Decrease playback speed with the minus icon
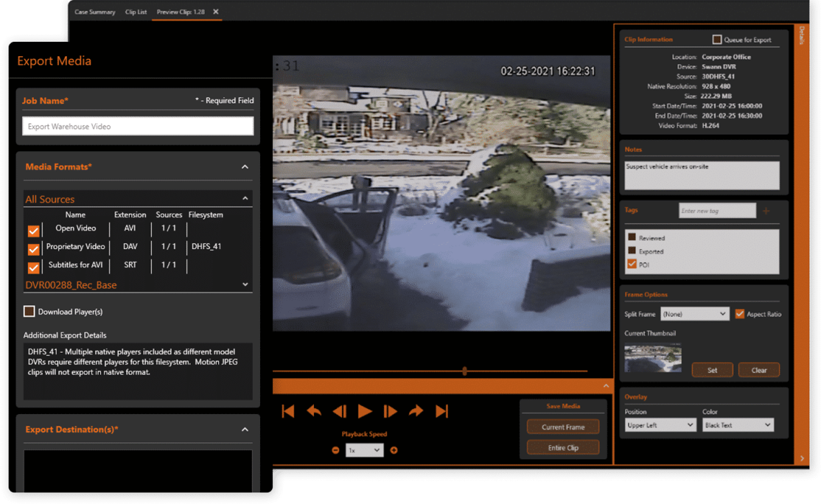 pos(336,449)
